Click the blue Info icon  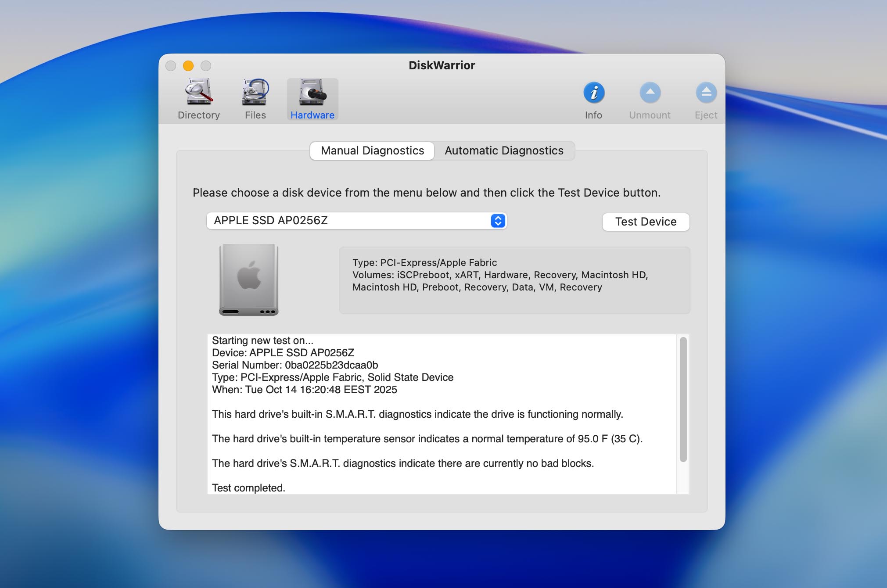[x=593, y=93]
